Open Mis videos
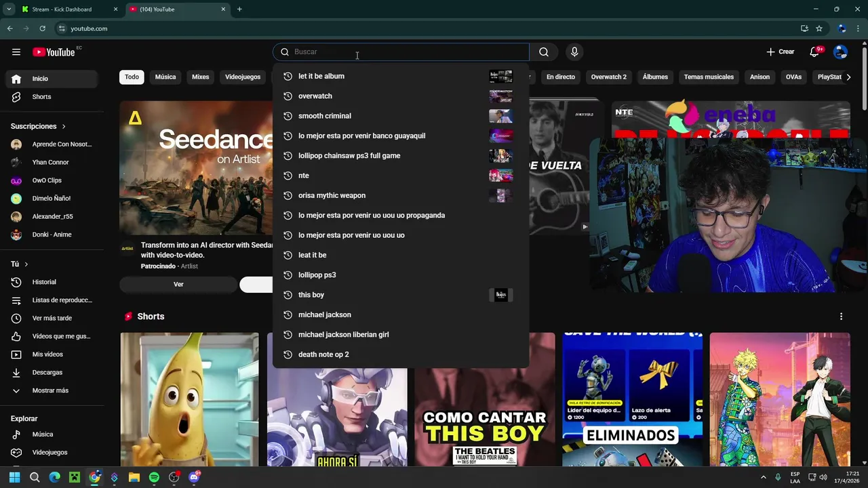 point(53,354)
